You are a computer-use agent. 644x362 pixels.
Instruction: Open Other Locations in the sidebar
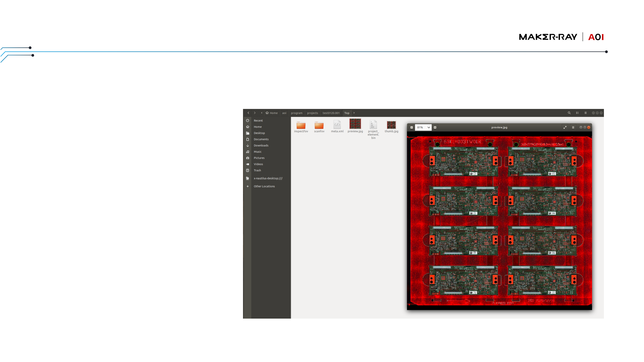click(x=264, y=186)
